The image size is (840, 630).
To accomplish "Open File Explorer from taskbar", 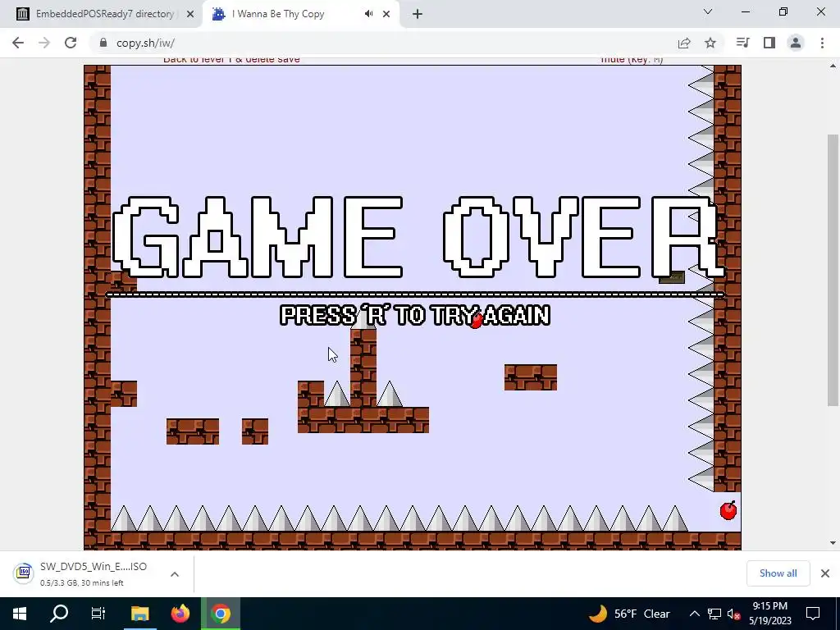I will coord(139,614).
